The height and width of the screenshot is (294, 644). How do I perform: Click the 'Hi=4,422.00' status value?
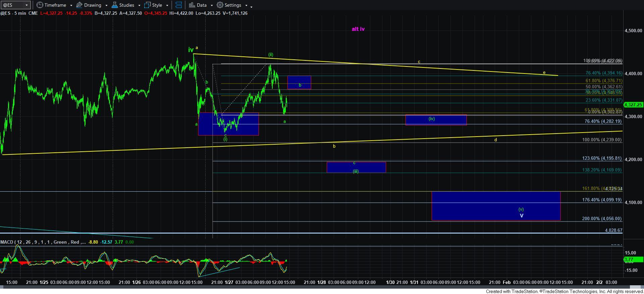point(181,13)
